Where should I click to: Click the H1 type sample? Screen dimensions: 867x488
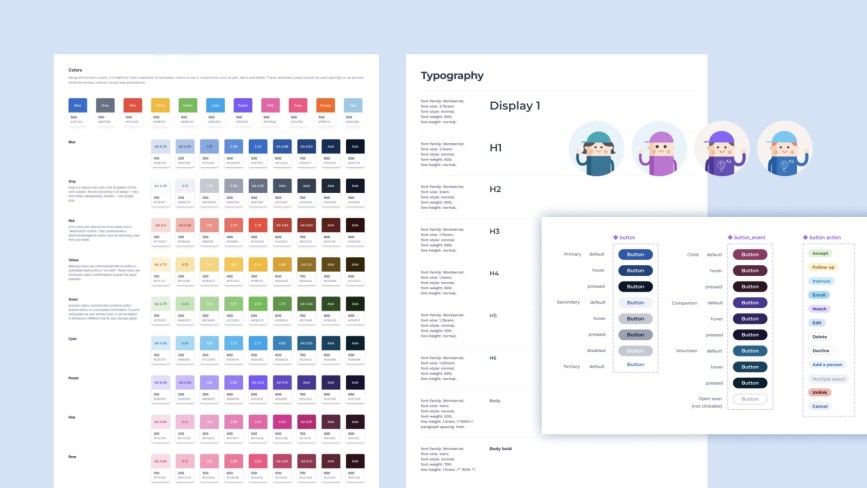(495, 148)
